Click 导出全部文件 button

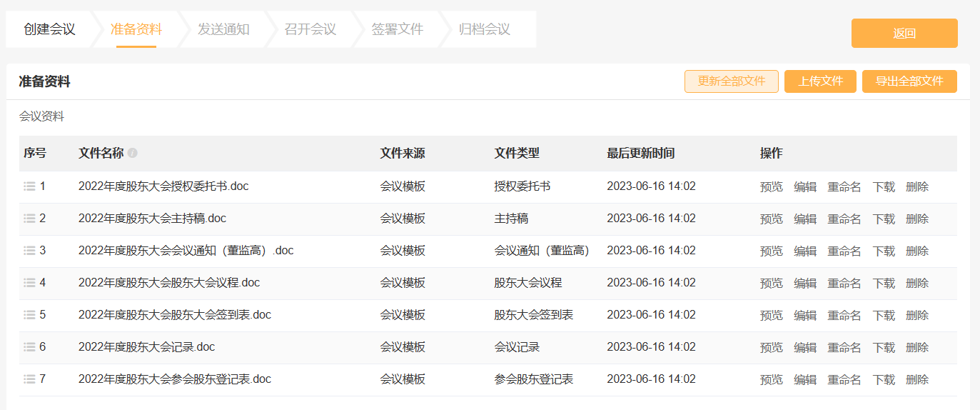click(909, 81)
